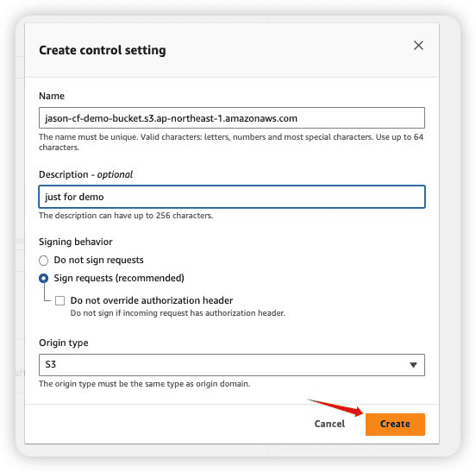
Task: Close the Create control setting dialog
Action: pyautogui.click(x=418, y=46)
